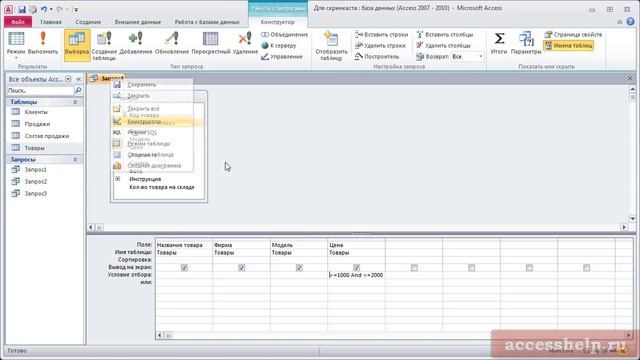Viewport: 640px width, 360px height.
Task: Click Save icon in quick access toolbar
Action: (x=22, y=9)
